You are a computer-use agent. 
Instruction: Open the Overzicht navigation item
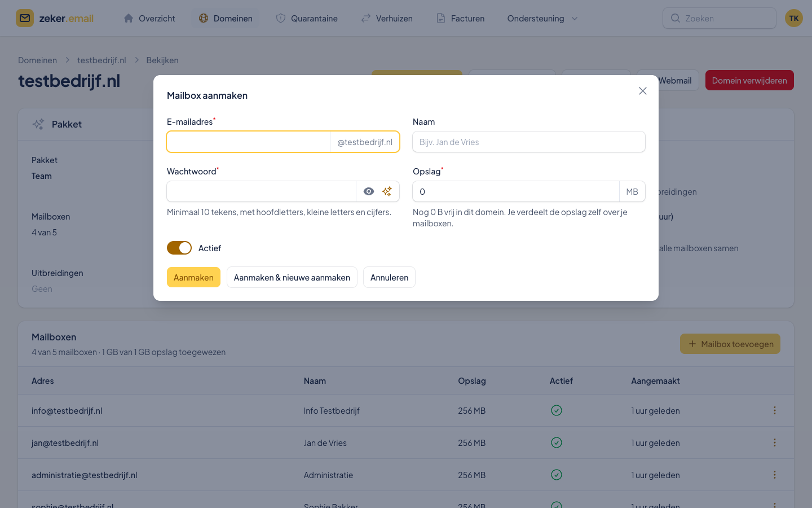[149, 18]
